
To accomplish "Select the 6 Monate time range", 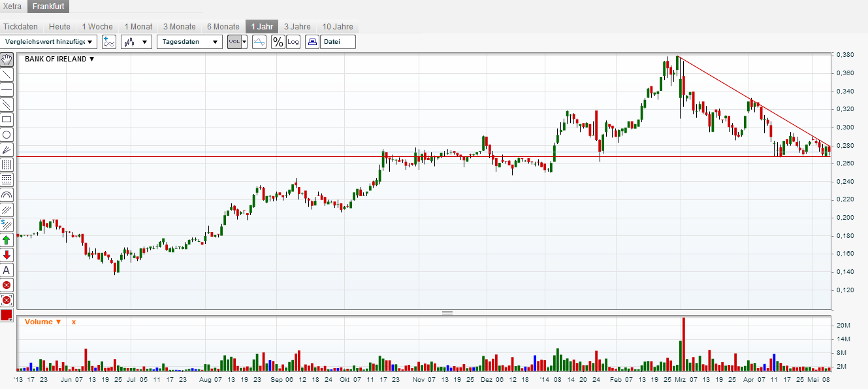I will [x=223, y=27].
